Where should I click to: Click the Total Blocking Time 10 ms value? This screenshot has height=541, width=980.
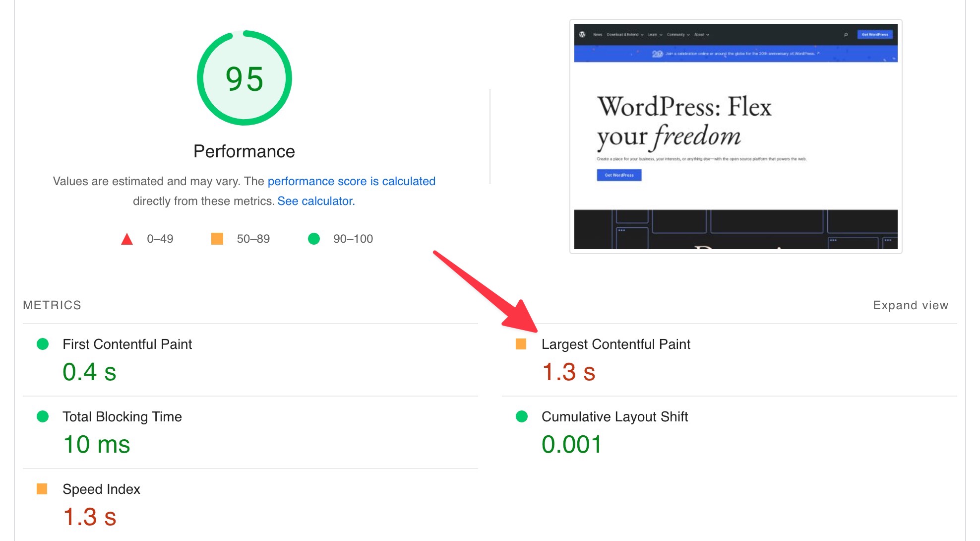[97, 444]
